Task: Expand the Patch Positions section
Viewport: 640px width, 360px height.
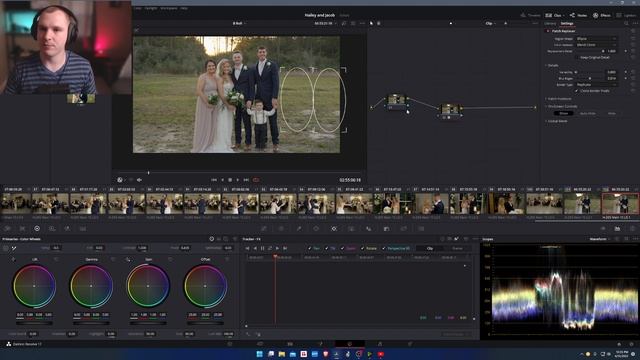Action: pyautogui.click(x=546, y=99)
